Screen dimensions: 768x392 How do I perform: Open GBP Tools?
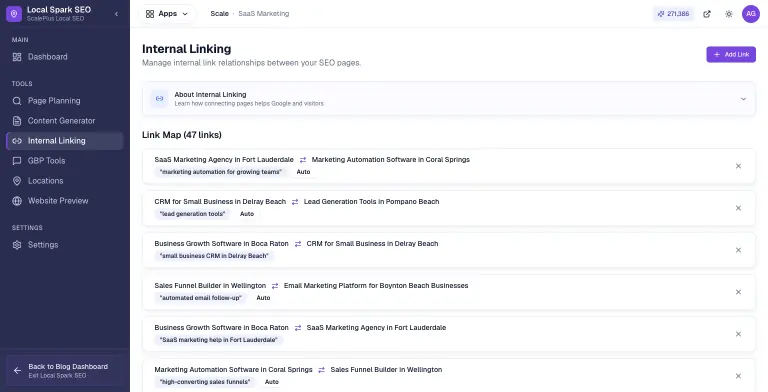click(65, 161)
